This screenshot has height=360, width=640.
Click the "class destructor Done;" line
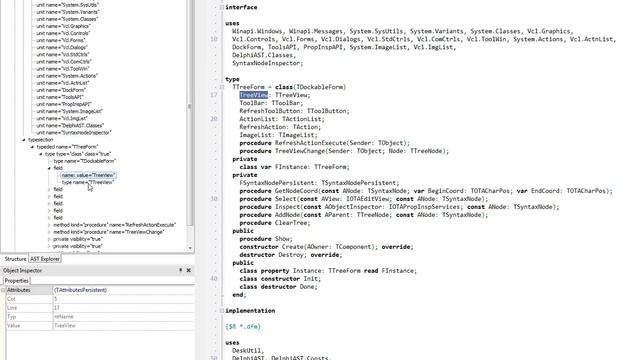click(278, 287)
